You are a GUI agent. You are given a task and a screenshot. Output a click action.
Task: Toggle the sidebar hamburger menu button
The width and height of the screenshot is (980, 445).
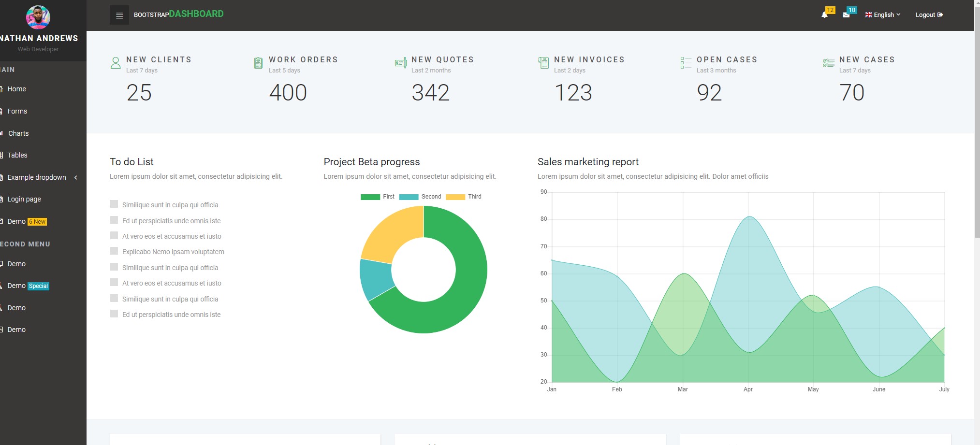(x=119, y=15)
